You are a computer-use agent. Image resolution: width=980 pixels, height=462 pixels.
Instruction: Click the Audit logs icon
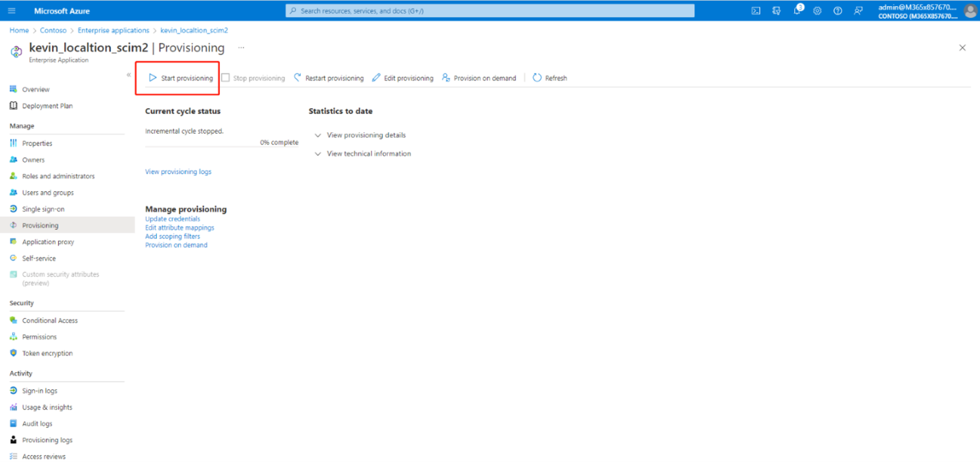point(14,424)
